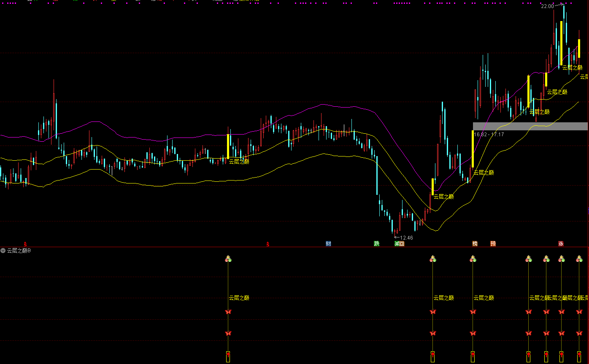Collapse the 云层之巅B indicator panel
Image resolution: width=589 pixels, height=364 pixels.
(3, 251)
